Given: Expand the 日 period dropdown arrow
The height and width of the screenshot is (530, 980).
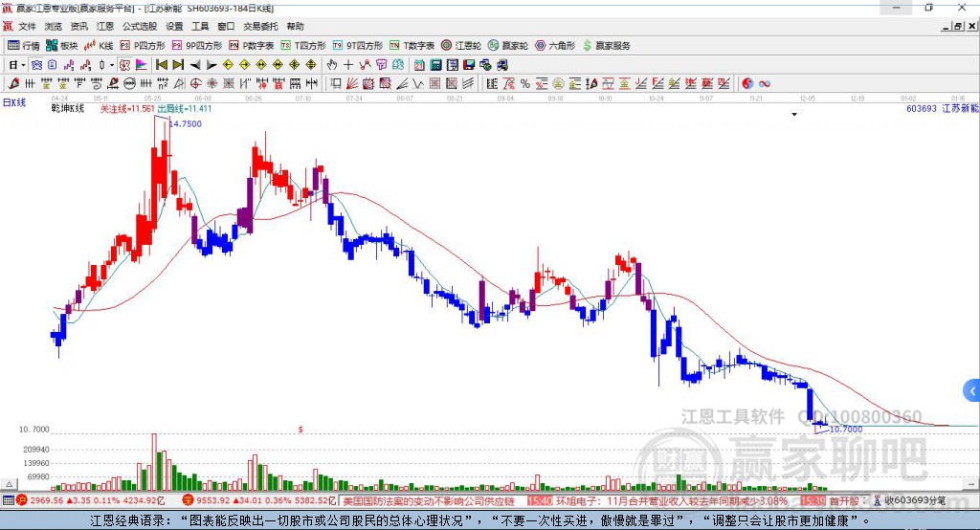Looking at the screenshot, I should [x=23, y=65].
